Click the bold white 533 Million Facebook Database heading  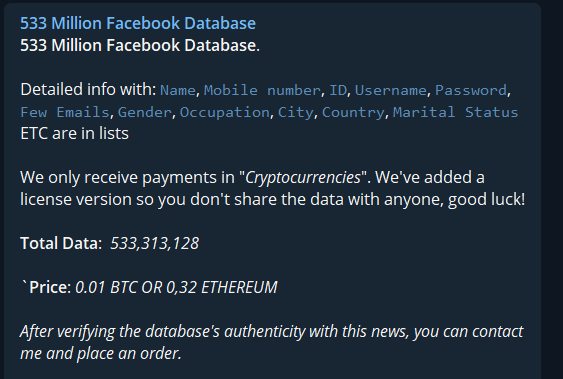coord(140,46)
